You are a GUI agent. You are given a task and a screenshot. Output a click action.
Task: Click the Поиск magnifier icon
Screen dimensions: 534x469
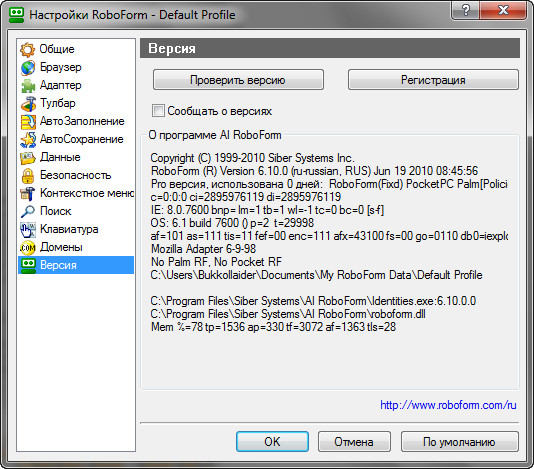tap(28, 212)
